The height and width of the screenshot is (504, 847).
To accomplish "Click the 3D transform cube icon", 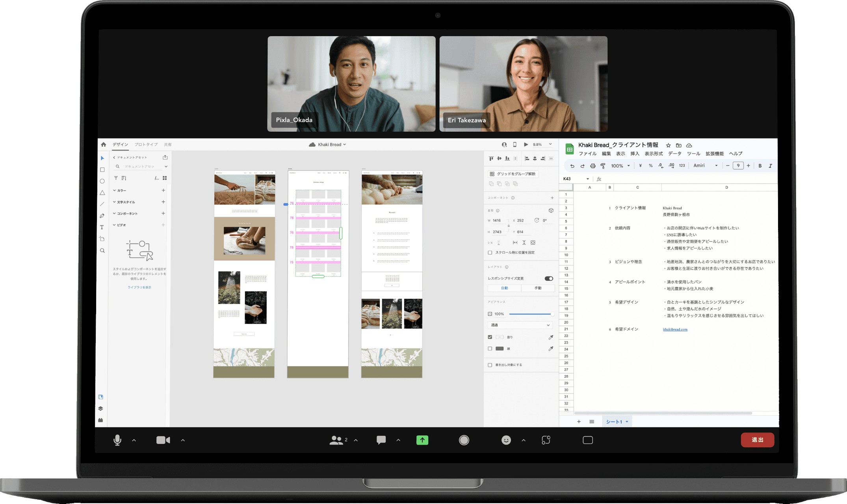I will click(x=551, y=210).
